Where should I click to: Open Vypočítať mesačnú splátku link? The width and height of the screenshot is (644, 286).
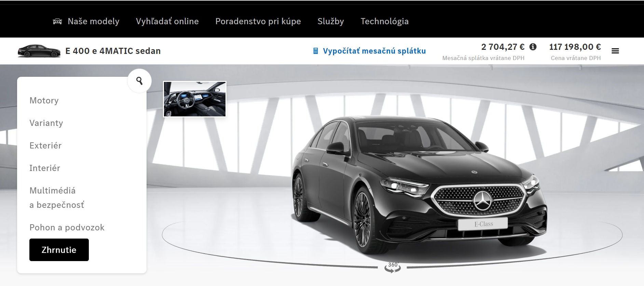pyautogui.click(x=374, y=51)
